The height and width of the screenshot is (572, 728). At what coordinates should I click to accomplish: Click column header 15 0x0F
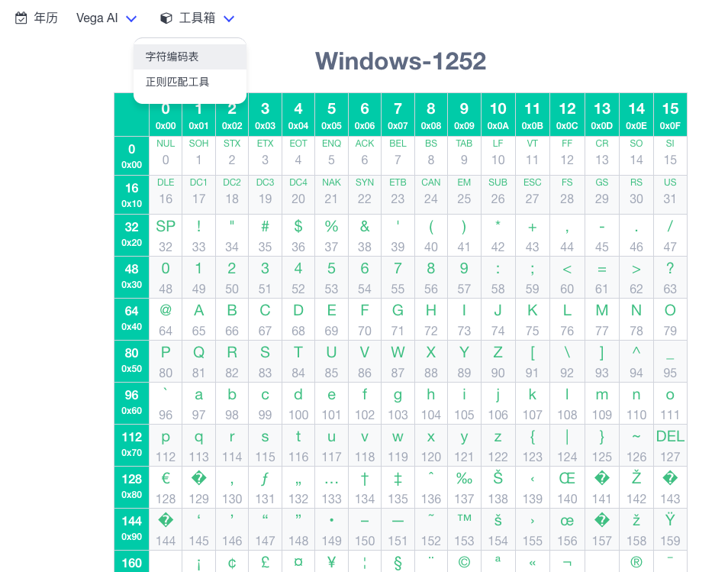pyautogui.click(x=670, y=115)
